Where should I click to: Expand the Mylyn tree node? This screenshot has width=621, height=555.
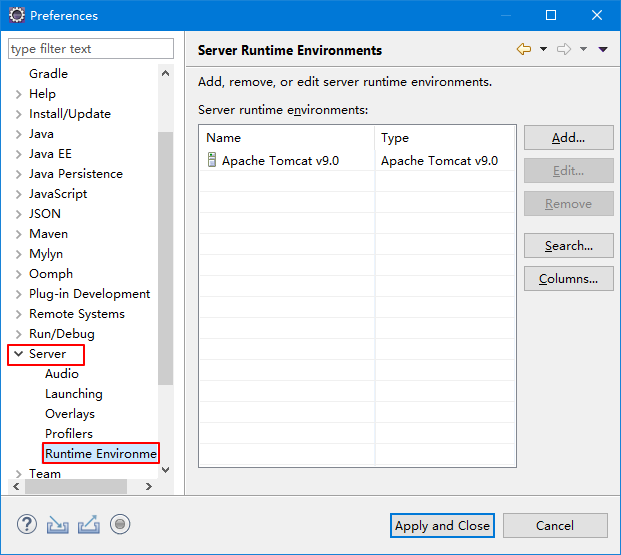[18, 254]
